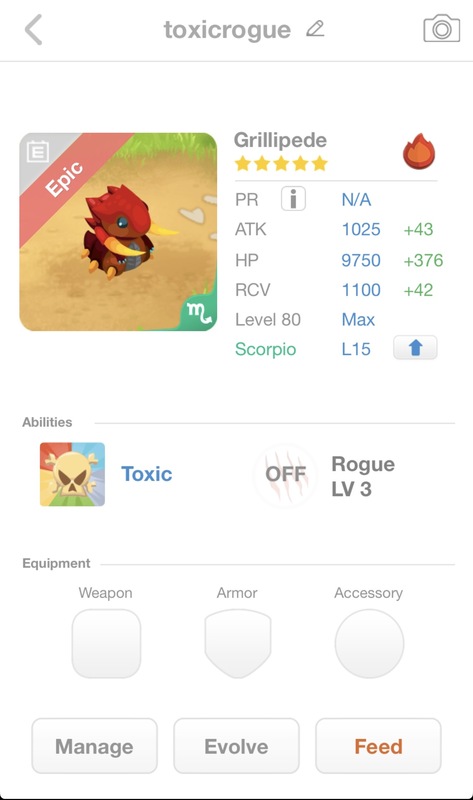
Task: Select the empty Weapon slot
Action: point(106,643)
